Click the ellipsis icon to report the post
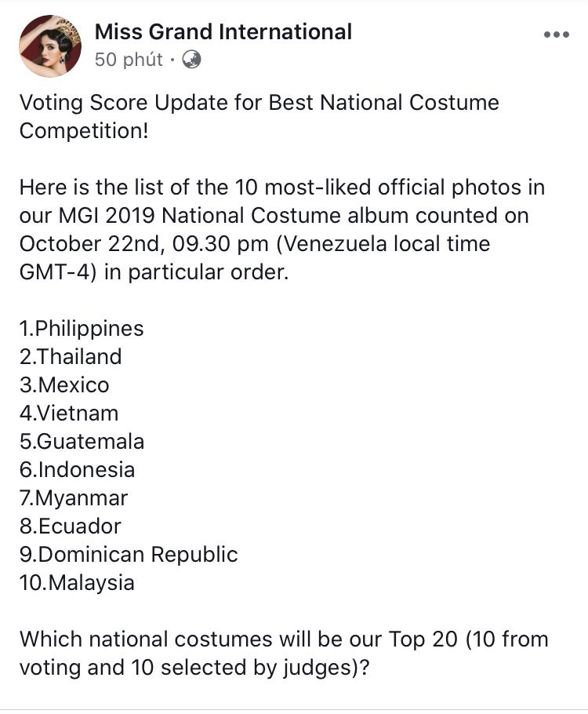This screenshot has width=588, height=714. pyautogui.click(x=558, y=34)
